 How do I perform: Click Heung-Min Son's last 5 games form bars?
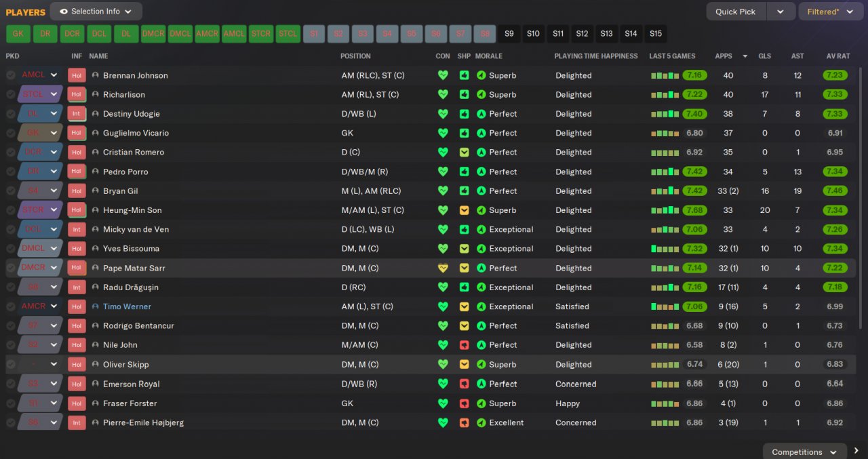pyautogui.click(x=665, y=210)
